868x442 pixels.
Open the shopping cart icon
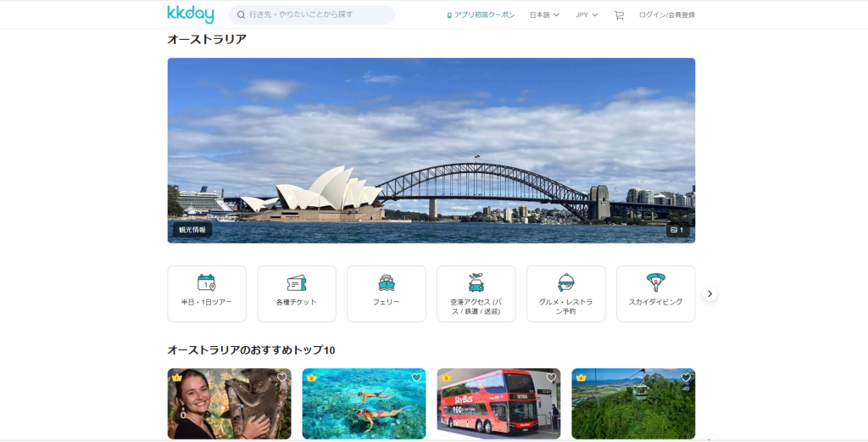point(619,15)
